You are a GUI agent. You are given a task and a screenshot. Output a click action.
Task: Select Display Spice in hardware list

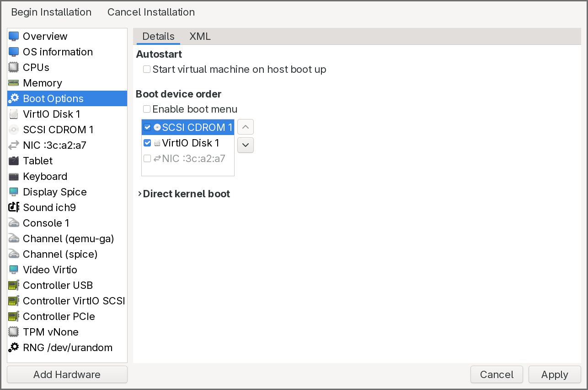pyautogui.click(x=54, y=192)
